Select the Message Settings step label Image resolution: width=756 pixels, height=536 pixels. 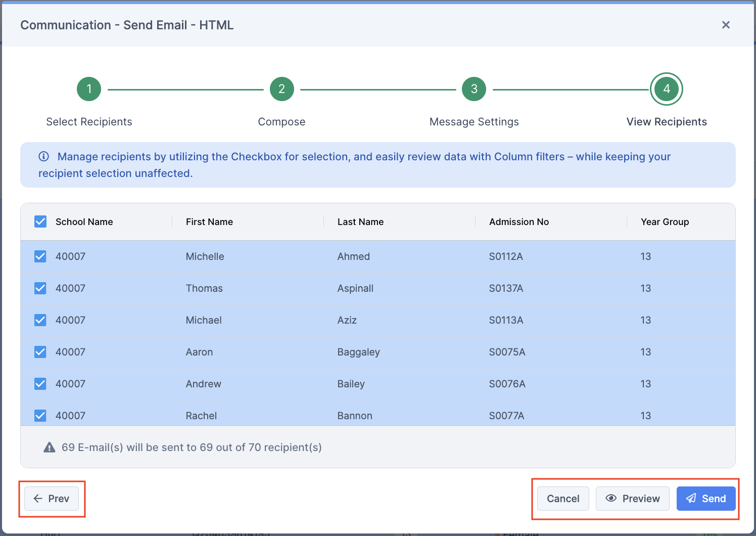[x=474, y=121]
